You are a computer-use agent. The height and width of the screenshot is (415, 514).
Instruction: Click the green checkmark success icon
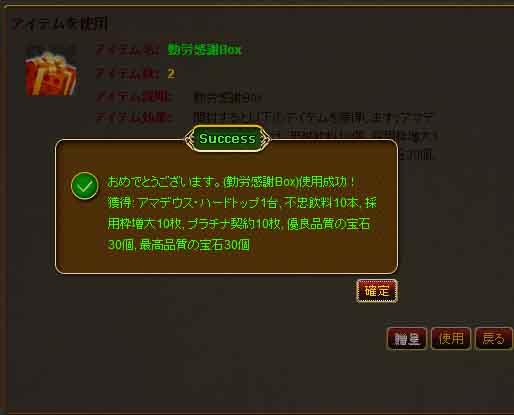coord(85,186)
